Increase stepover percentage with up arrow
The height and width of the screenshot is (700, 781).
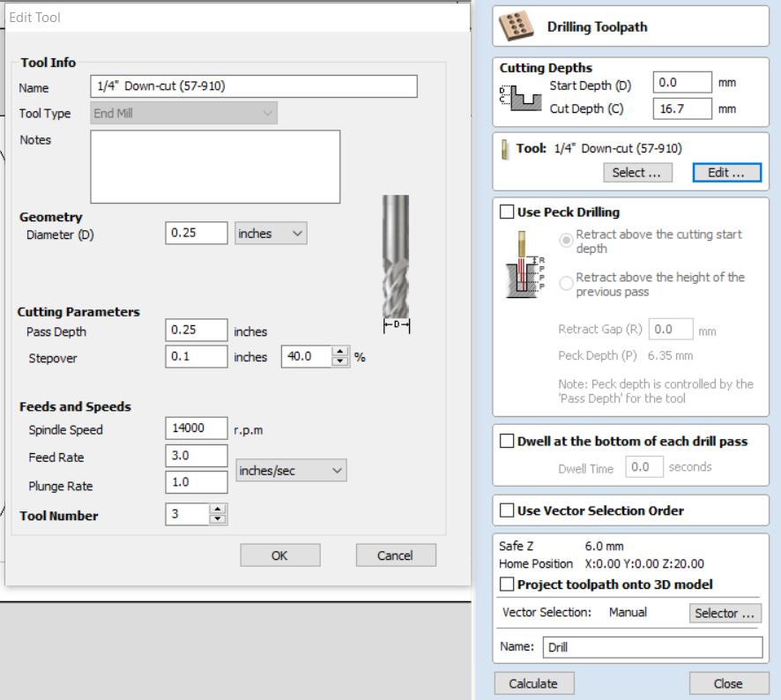[x=340, y=352]
